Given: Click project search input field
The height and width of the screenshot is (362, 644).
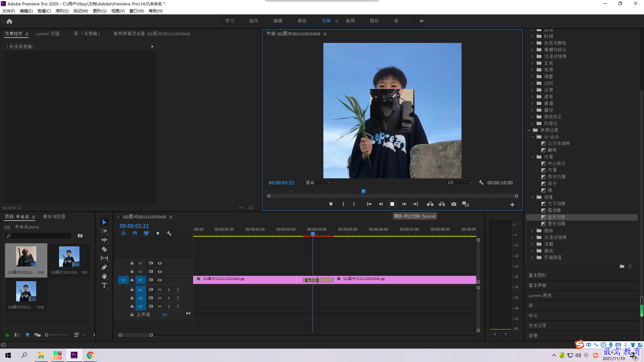Looking at the screenshot, I should [39, 236].
